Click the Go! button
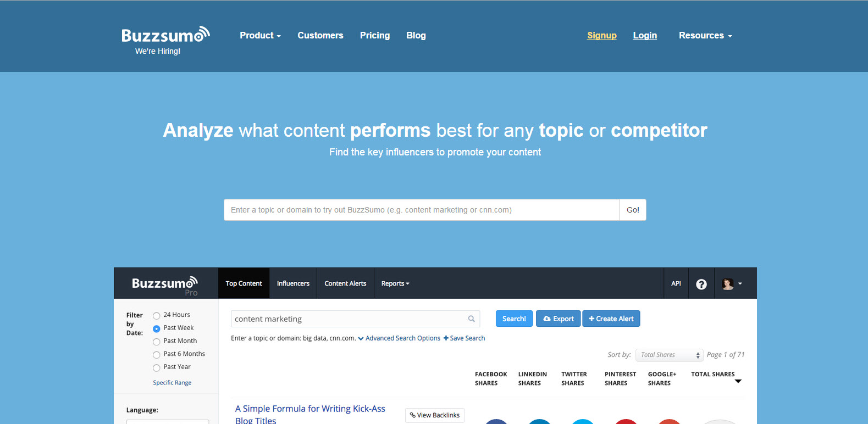This screenshot has width=868, height=424. (633, 210)
